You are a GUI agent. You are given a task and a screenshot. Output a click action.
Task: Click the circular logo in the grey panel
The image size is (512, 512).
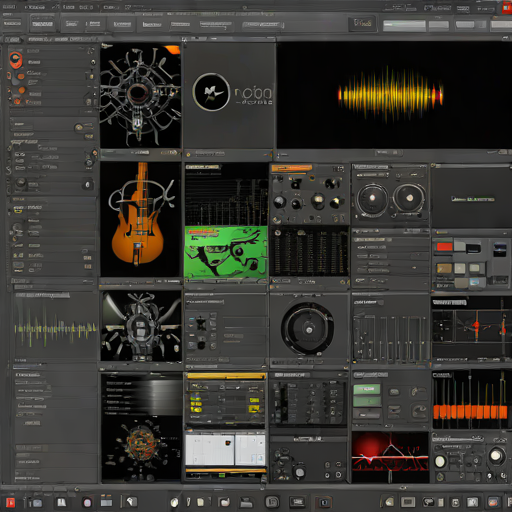211,92
